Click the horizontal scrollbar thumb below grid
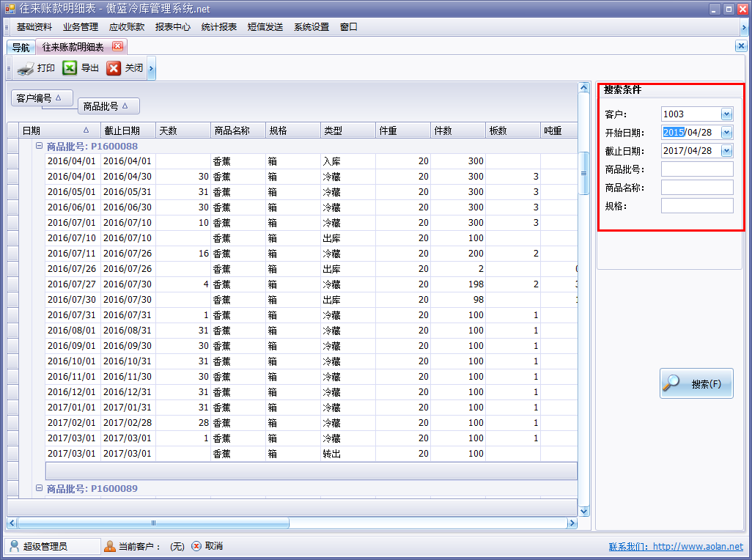752x560 pixels. (x=153, y=523)
